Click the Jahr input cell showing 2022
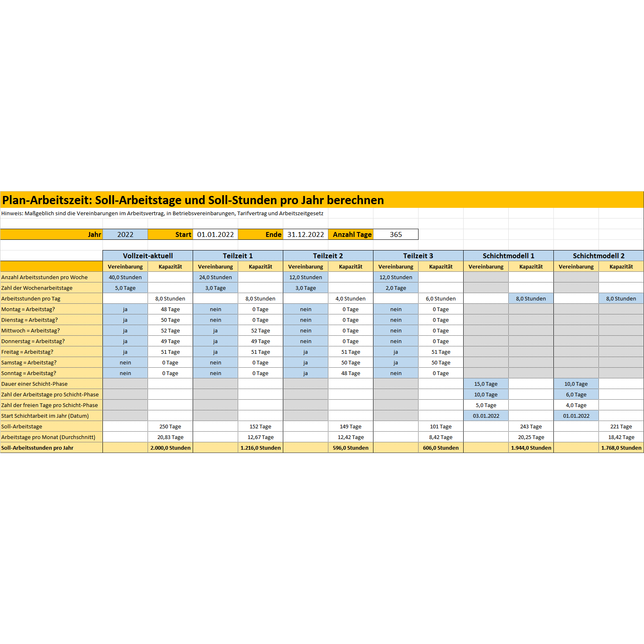644x644 pixels. coord(125,234)
